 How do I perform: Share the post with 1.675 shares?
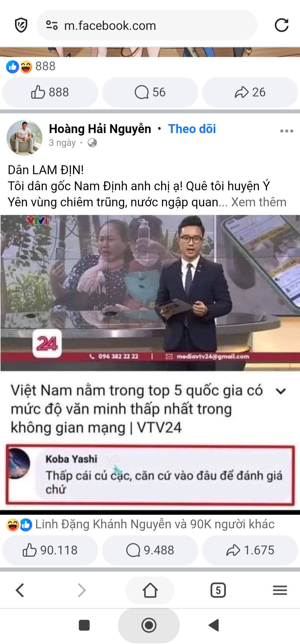click(250, 550)
